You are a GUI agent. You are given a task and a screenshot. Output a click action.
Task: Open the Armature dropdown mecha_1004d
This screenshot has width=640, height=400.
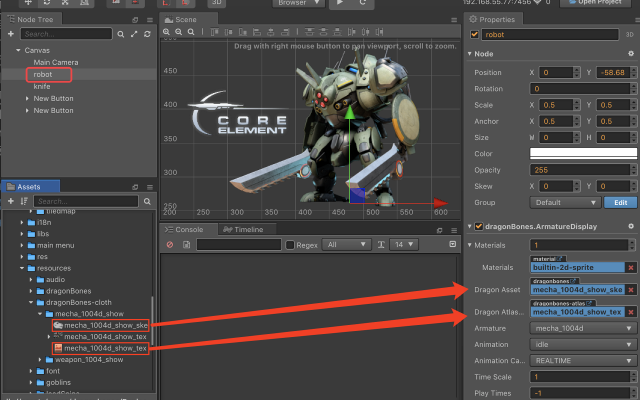(x=583, y=328)
